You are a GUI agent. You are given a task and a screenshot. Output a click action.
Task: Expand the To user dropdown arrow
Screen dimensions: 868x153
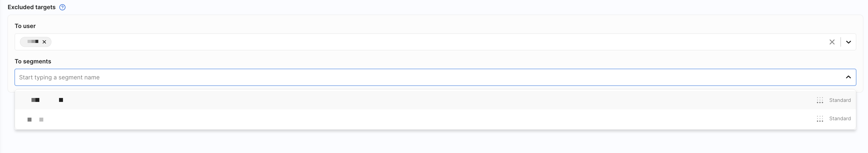point(849,42)
